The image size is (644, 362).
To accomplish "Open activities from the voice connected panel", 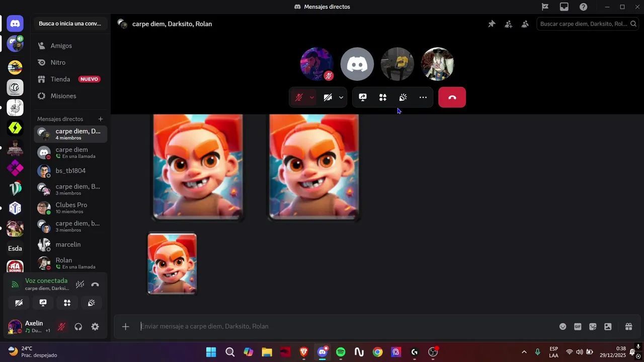I will coord(67,303).
